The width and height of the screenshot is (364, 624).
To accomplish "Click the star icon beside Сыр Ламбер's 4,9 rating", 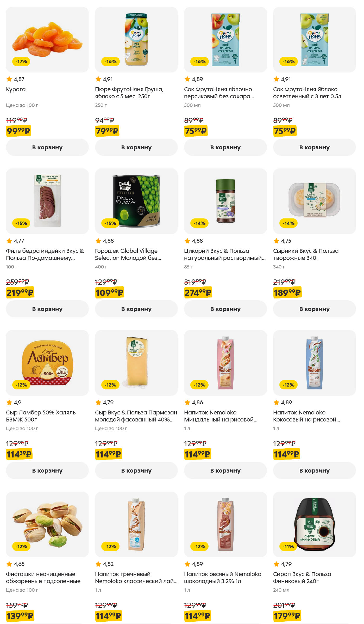I will 9,402.
